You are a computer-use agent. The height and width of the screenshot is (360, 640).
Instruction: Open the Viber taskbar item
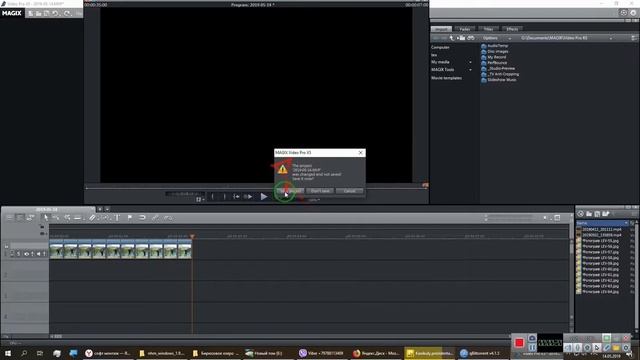click(x=321, y=353)
